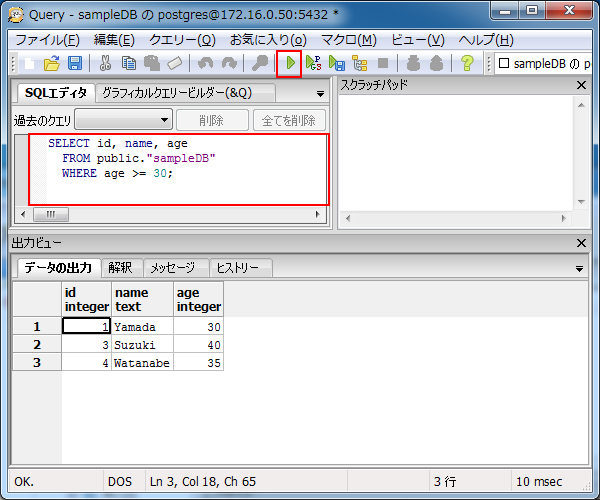
Task: Switch to the グラフィカルクエリービルダー tab
Action: click(176, 93)
